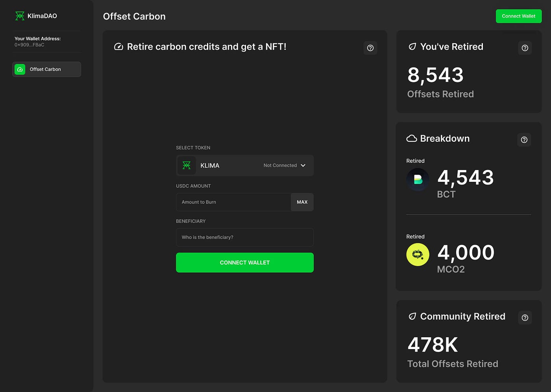This screenshot has height=392, width=551.
Task: Expand the KLIMA token dropdown chevron
Action: tap(303, 165)
